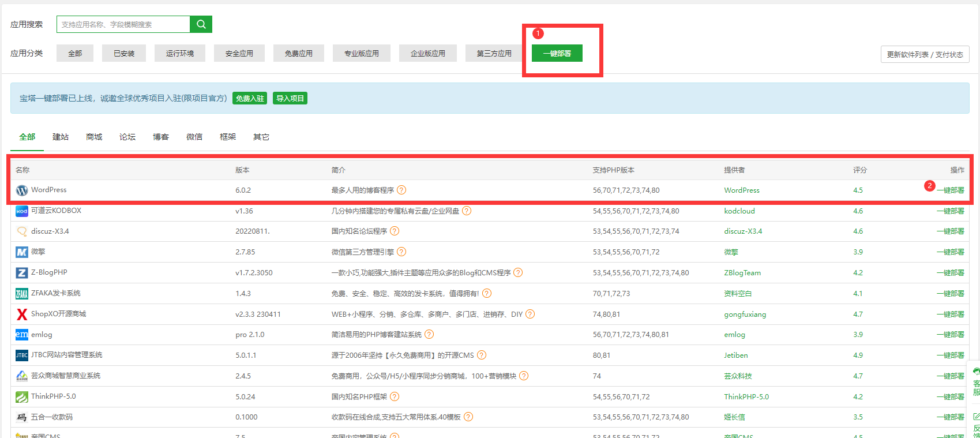Screen dimensions: 980x438
Task: Click the ShopXO red X icon
Action: [x=22, y=314]
